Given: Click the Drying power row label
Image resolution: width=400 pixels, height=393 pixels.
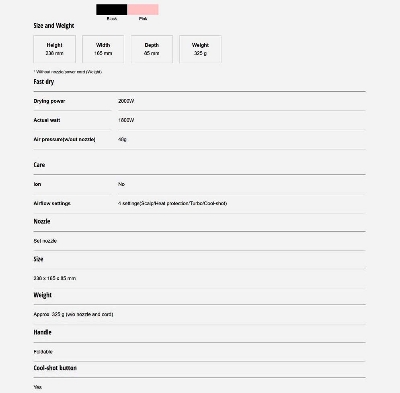Looking at the screenshot, I should point(49,101).
